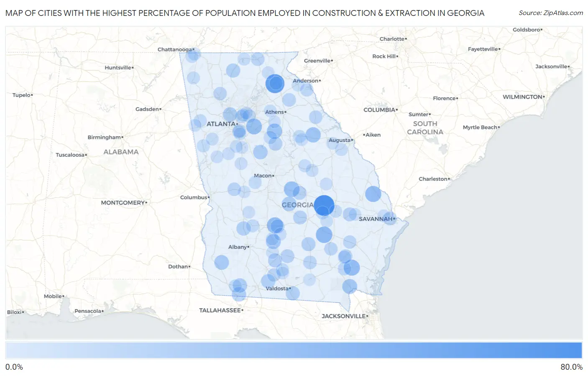Select the Mobile label
The width and height of the screenshot is (588, 376).
point(53,296)
